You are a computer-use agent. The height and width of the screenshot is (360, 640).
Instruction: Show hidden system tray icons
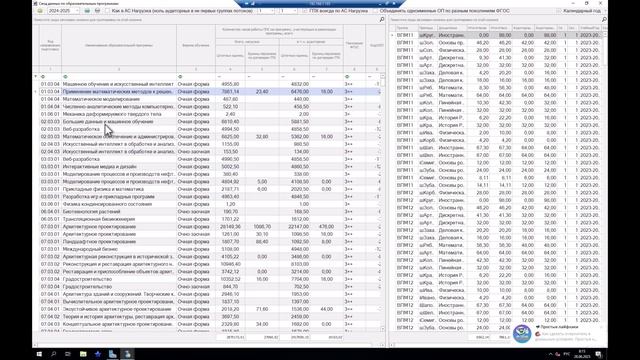[550, 354]
